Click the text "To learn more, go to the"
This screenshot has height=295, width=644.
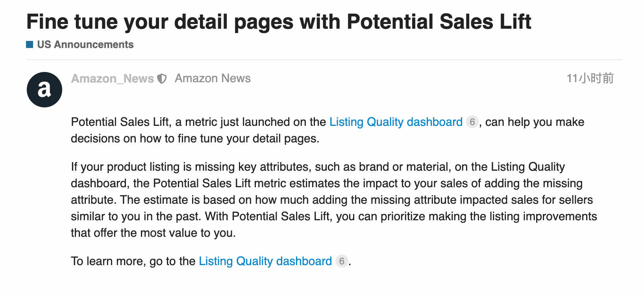pos(133,261)
